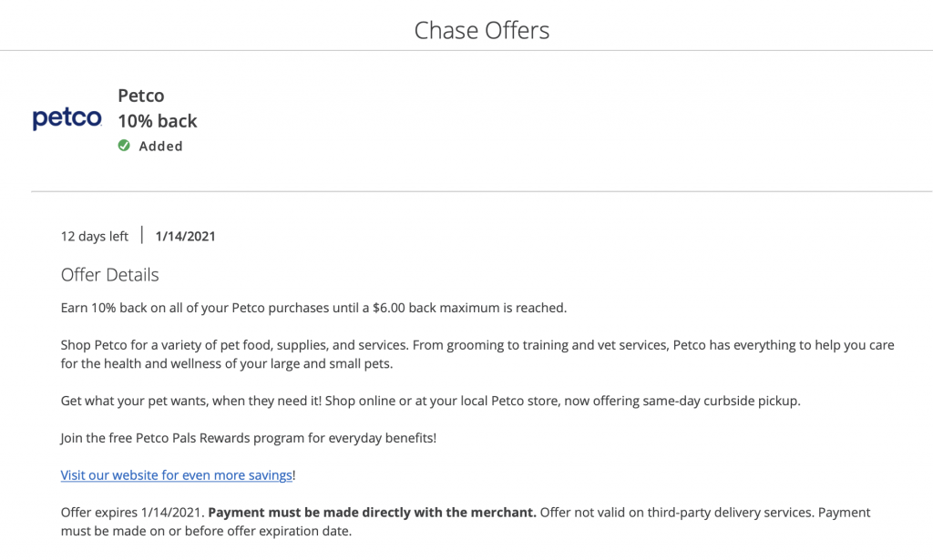This screenshot has width=933, height=560.
Task: Click the 'Added' status label
Action: (160, 146)
